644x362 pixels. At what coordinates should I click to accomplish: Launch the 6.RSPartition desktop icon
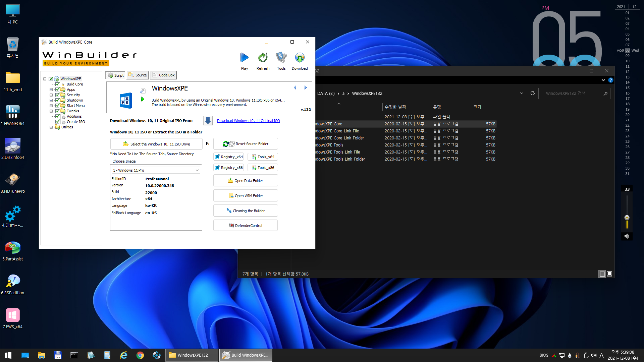(13, 285)
